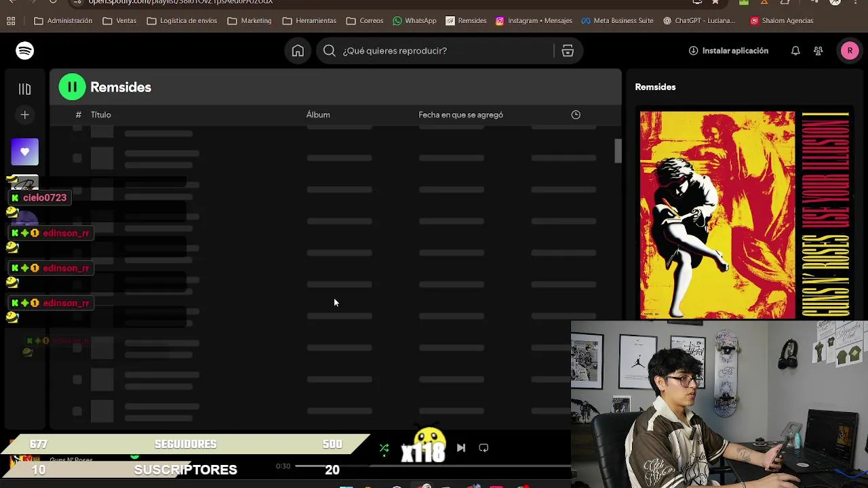Go to Spotify Home
868x488 pixels.
[298, 51]
